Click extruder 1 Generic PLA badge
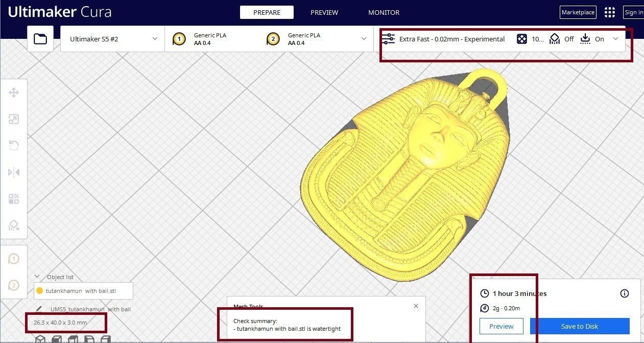This screenshot has height=343, width=644. point(179,39)
